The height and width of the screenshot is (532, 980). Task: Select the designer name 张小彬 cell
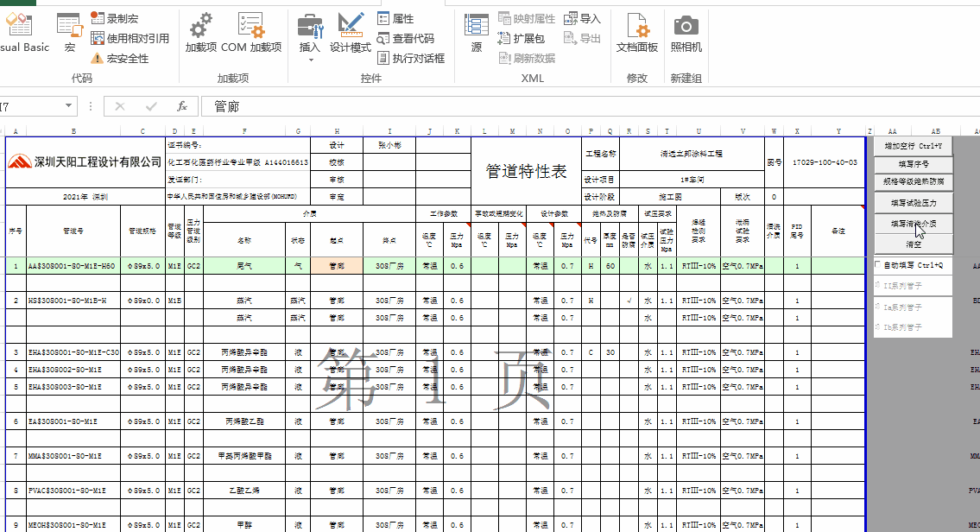point(389,145)
